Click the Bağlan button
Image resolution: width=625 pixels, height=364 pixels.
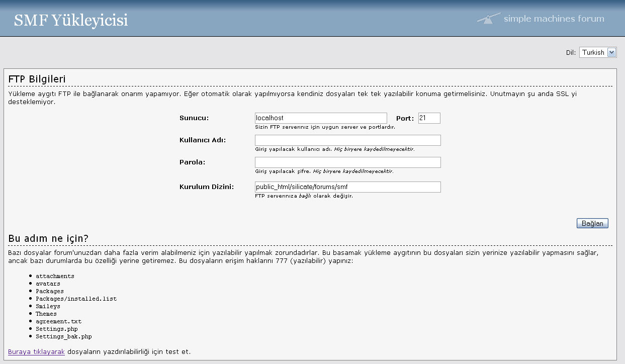tap(592, 223)
